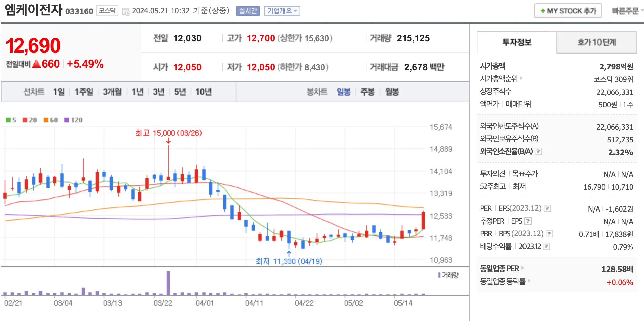Select 주봉 candlestick chart
Screen dimensions: 644x321
click(x=367, y=92)
